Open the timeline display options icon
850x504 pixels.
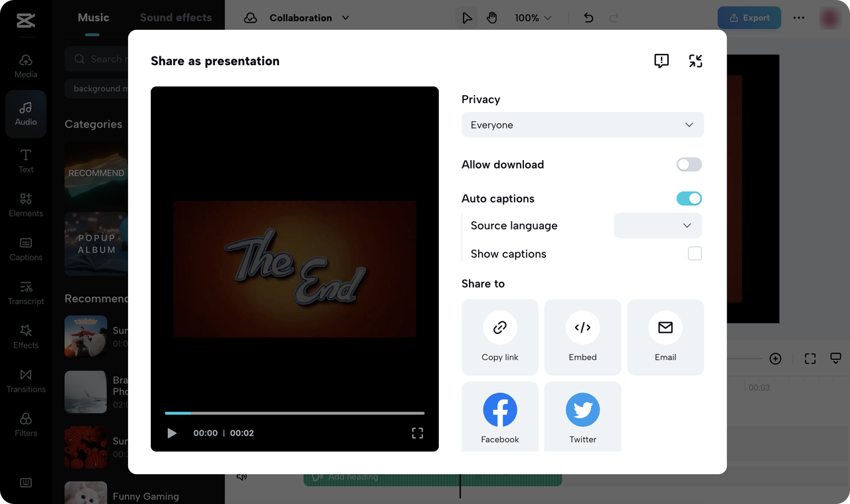click(x=836, y=359)
